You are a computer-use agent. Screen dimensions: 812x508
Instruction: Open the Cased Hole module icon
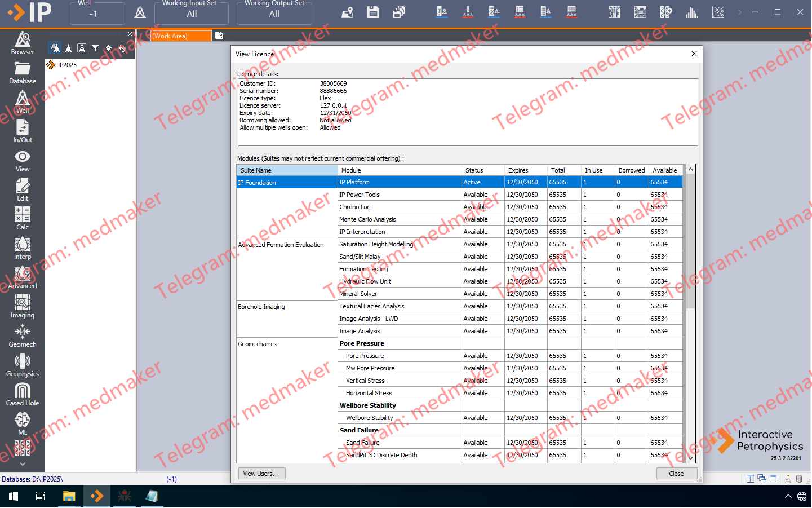point(23,394)
